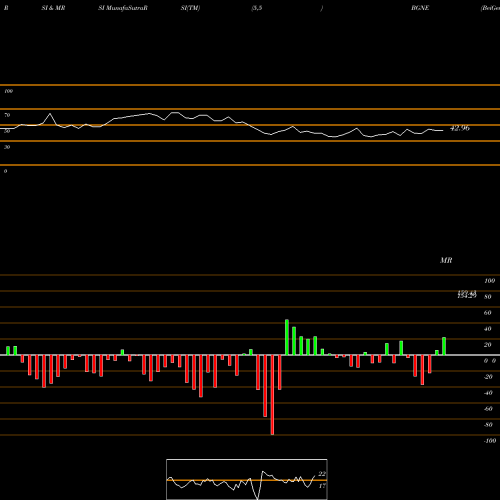
Task: Click the 'SI(TM)' header label
Action: pos(190,8)
